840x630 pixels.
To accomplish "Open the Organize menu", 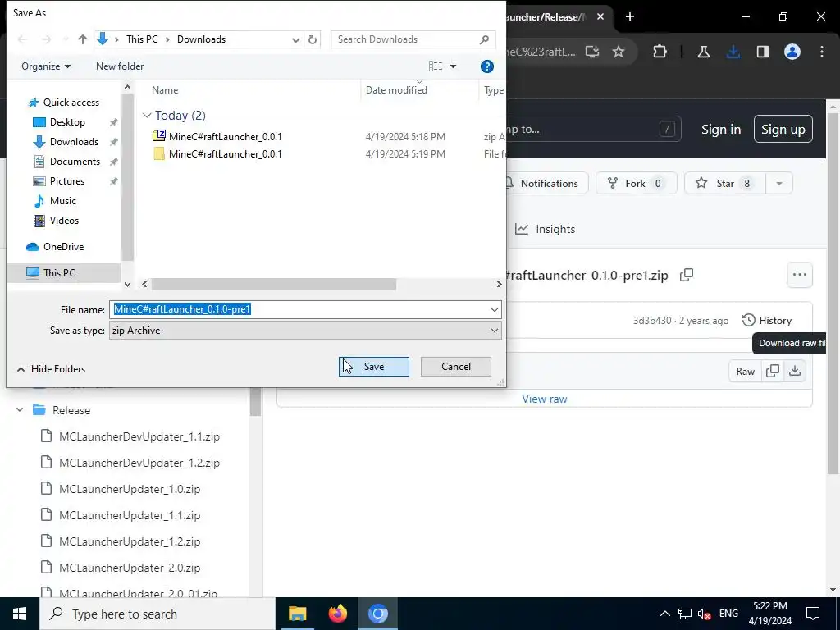I will [46, 66].
